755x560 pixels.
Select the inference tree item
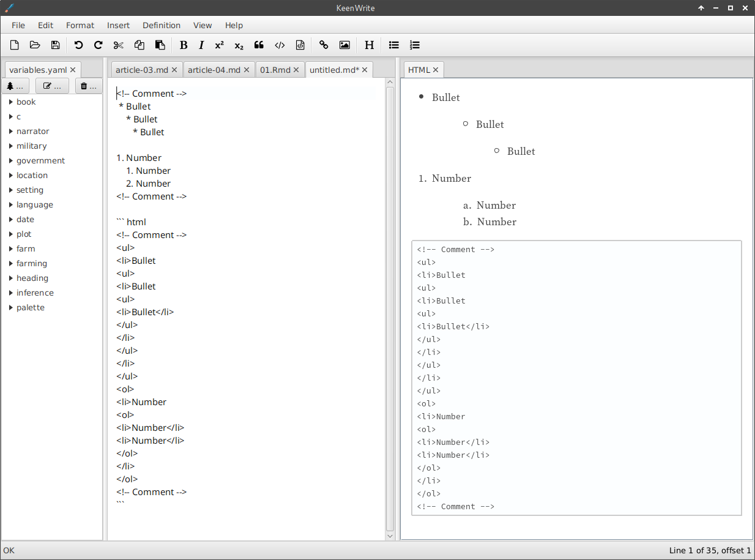(x=35, y=293)
